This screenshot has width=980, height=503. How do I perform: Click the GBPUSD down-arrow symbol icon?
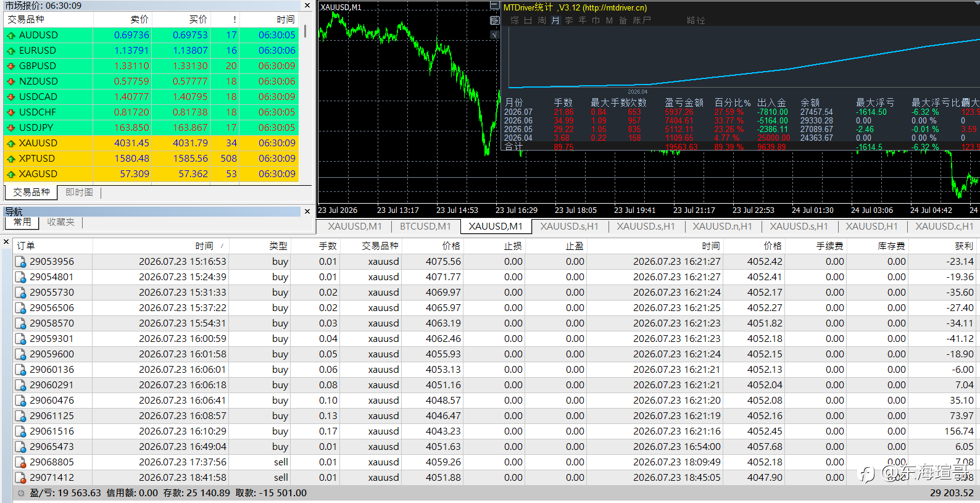[x=11, y=66]
